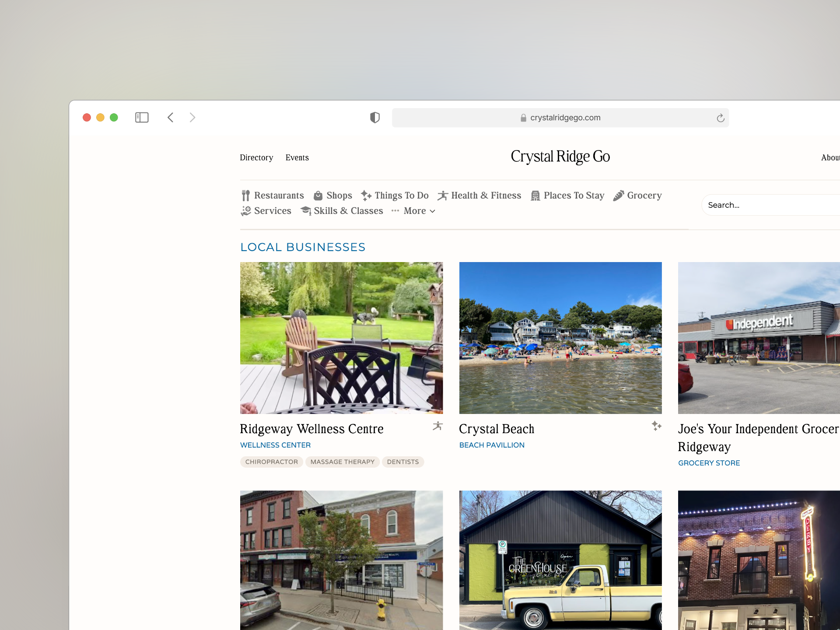The image size is (840, 630).
Task: Click the green full-screen window button
Action: click(114, 118)
